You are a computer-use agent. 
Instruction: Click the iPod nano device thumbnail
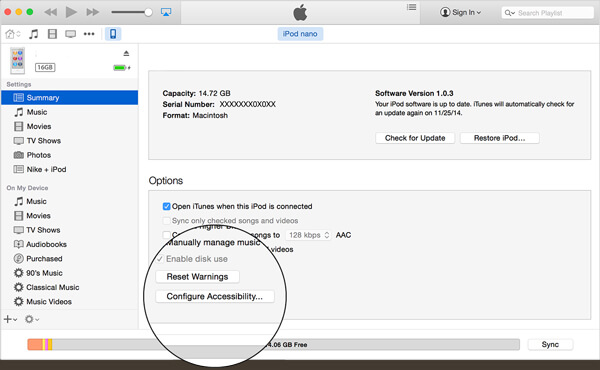[x=17, y=60]
